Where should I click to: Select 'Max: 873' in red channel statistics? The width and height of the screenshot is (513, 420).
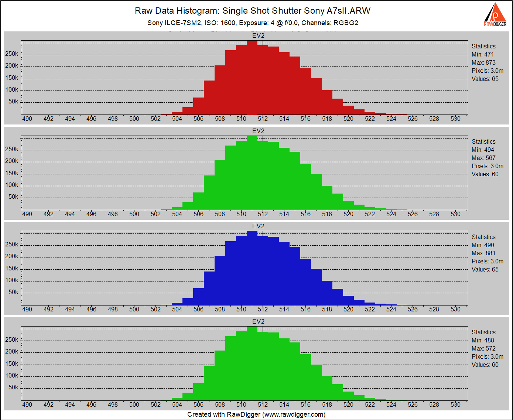tap(483, 62)
